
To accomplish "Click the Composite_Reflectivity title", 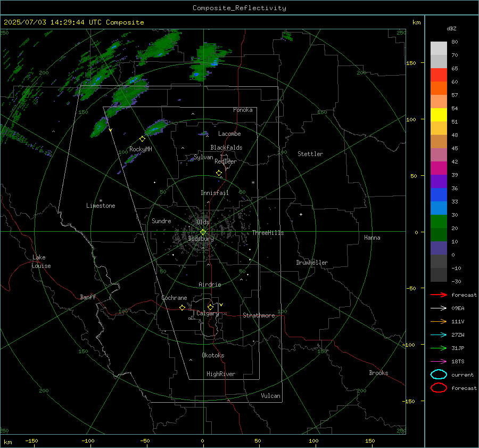I will tap(239, 8).
